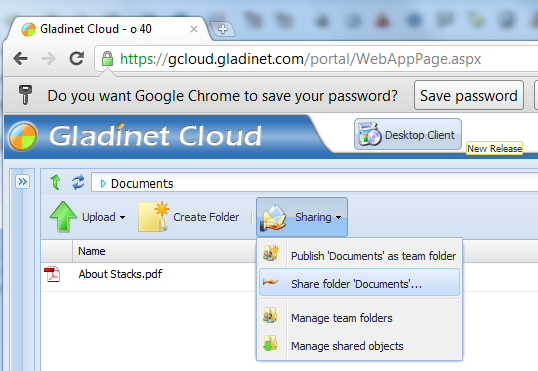538x371 pixels.
Task: Click the PDF icon of About Stacks.pdf
Action: click(52, 274)
